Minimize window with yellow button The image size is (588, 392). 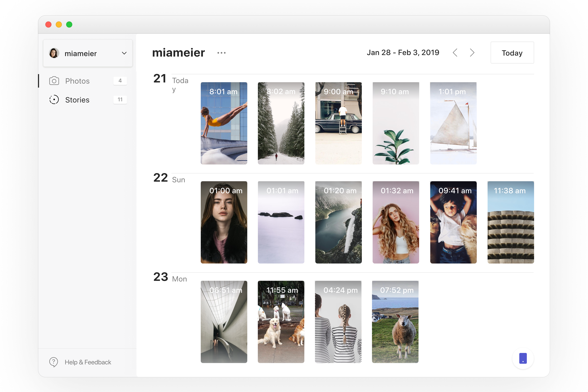click(x=59, y=24)
